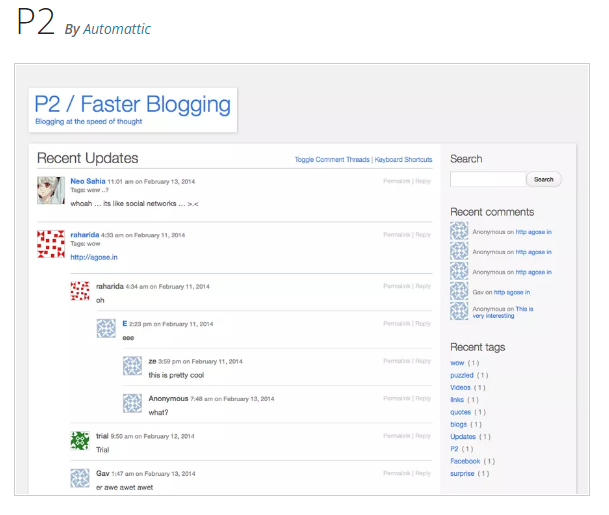Open commenter E's name link
The width and height of the screenshot is (609, 515).
coord(125,324)
